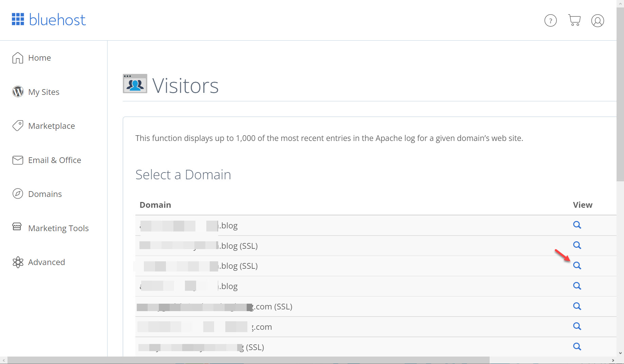Open the shopping cart
Screen dimensions: 624x364
coord(574,20)
